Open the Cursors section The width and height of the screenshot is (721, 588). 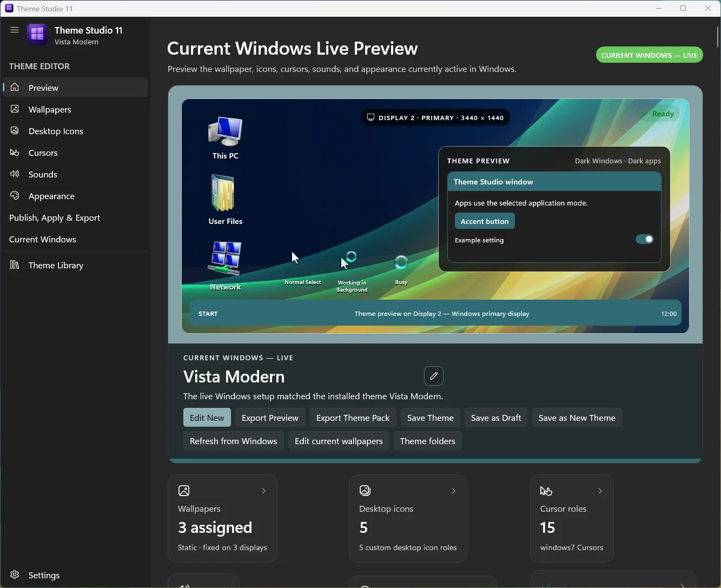75,153
